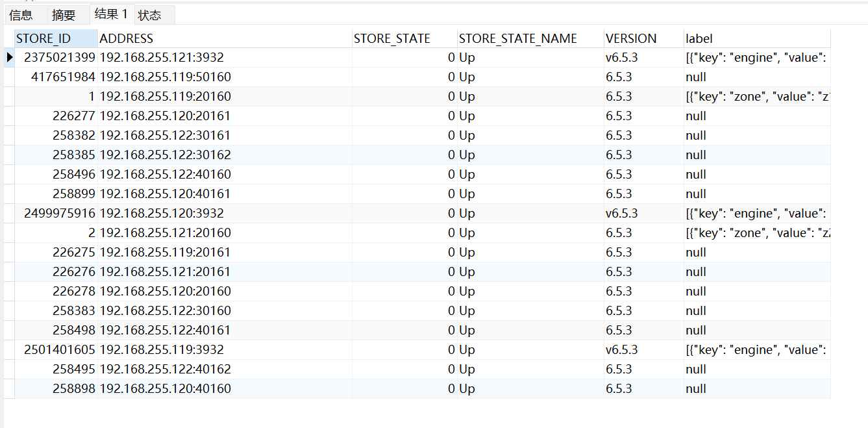Select the 结果 1 tab
Screen dimensions: 868x428
click(111, 14)
